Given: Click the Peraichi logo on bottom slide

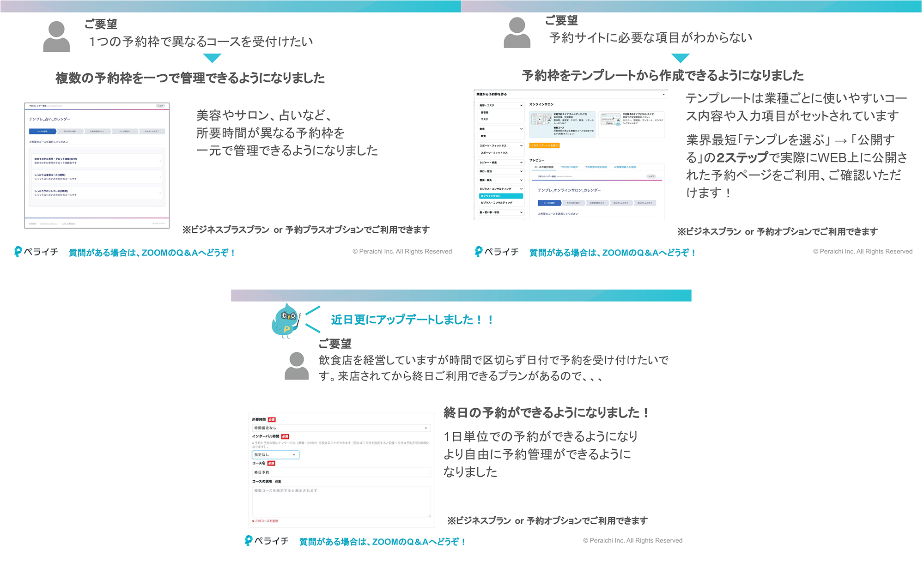Looking at the screenshot, I should [x=267, y=541].
